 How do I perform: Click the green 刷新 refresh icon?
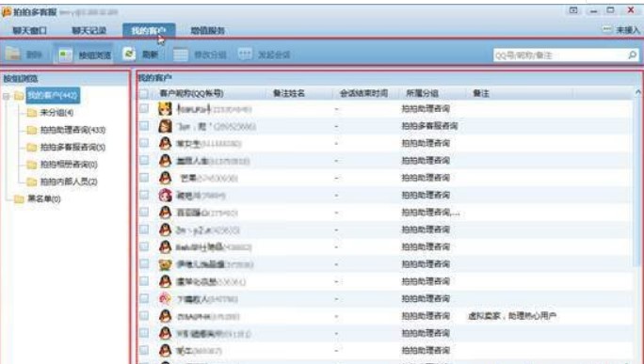tap(129, 54)
